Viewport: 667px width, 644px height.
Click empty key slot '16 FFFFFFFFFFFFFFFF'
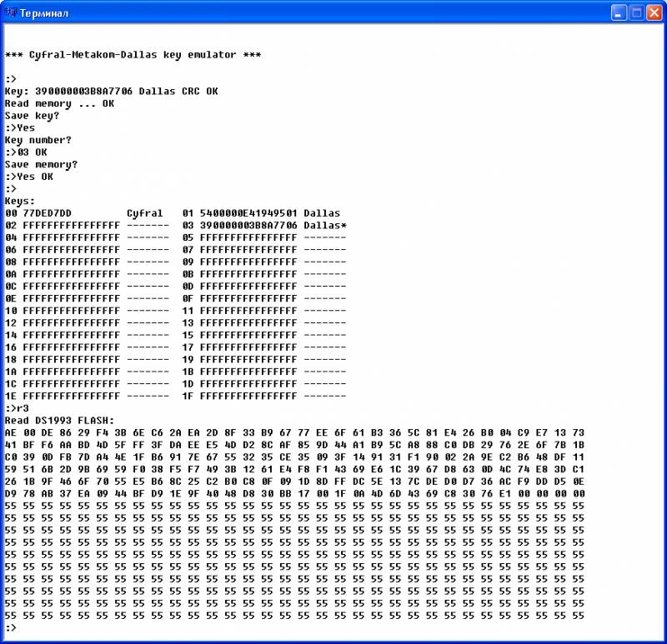click(63, 347)
